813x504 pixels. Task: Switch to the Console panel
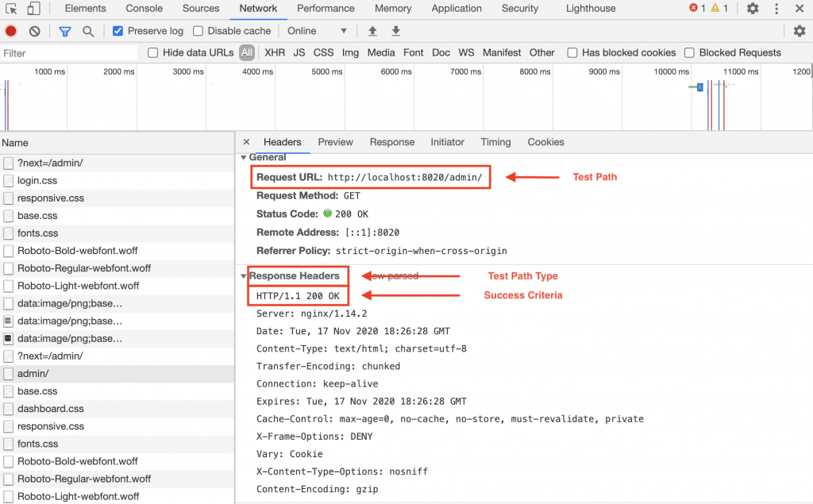click(144, 9)
